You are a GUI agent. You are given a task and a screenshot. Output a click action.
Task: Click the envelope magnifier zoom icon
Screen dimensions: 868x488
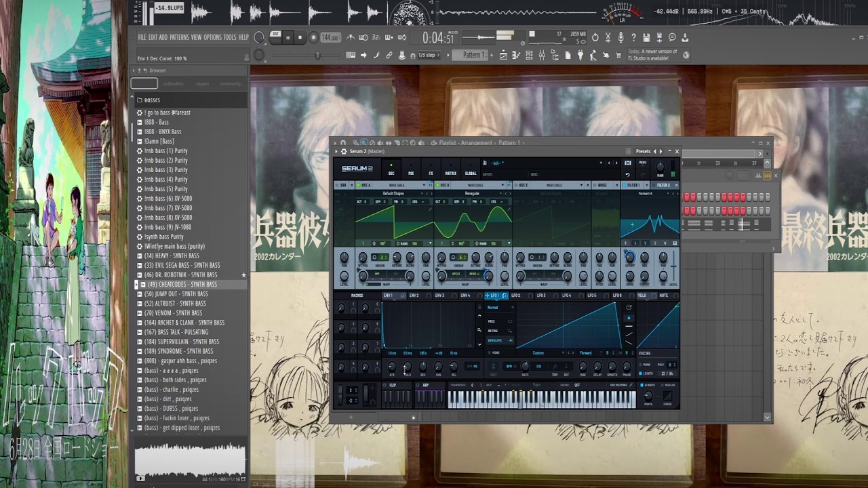[x=479, y=330]
